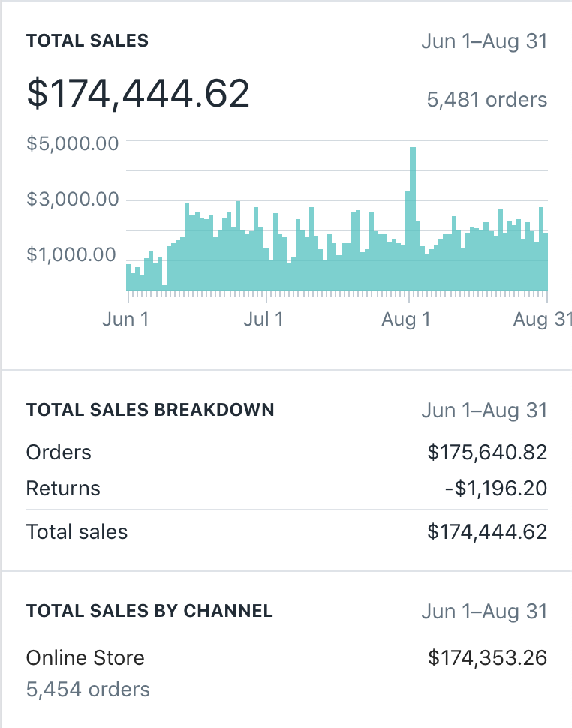
Task: Click the large $174,444.62 sales total
Action: click(x=138, y=95)
